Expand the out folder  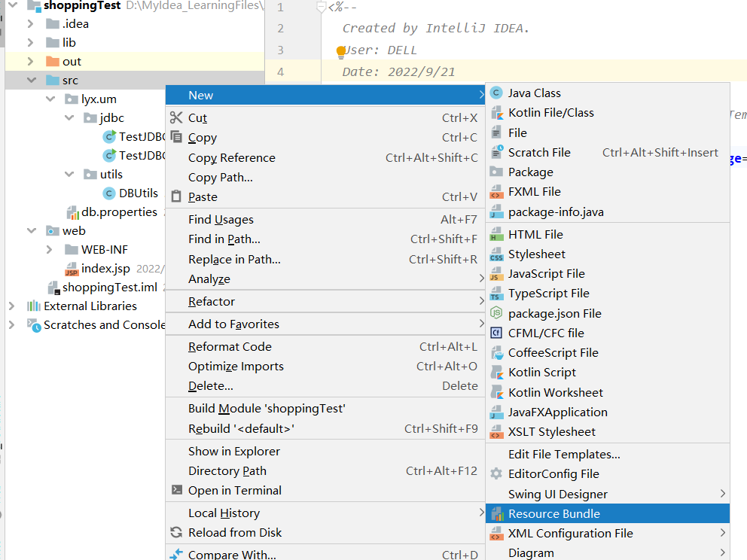click(30, 62)
